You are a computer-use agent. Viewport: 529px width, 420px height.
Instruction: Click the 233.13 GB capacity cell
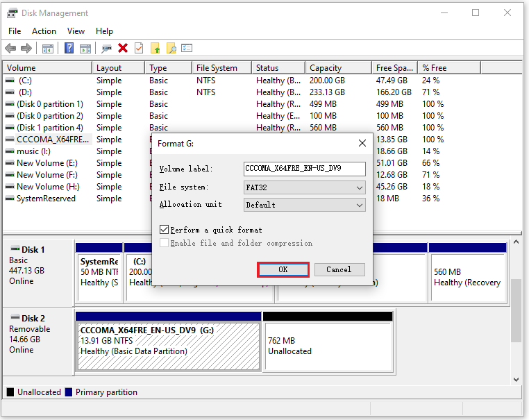(x=327, y=92)
